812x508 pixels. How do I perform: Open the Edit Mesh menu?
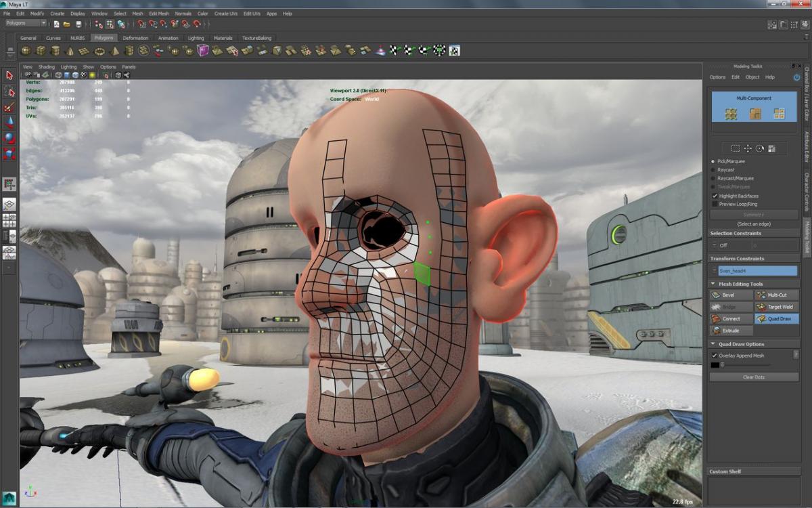point(159,14)
